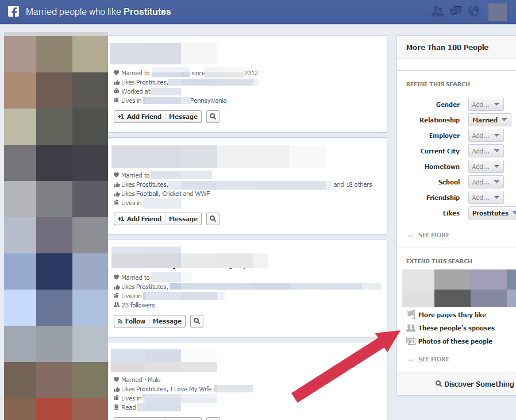Click the spouses people icon

411,327
